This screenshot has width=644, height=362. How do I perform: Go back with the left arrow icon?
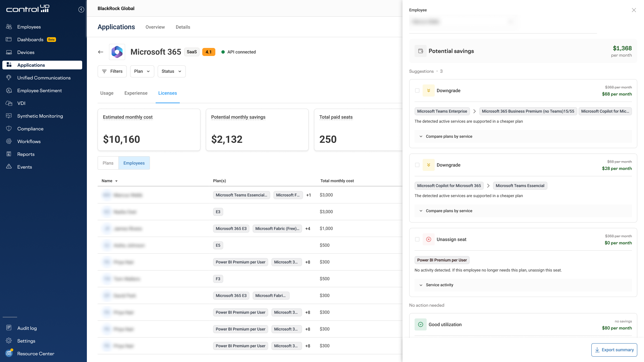coord(101,52)
